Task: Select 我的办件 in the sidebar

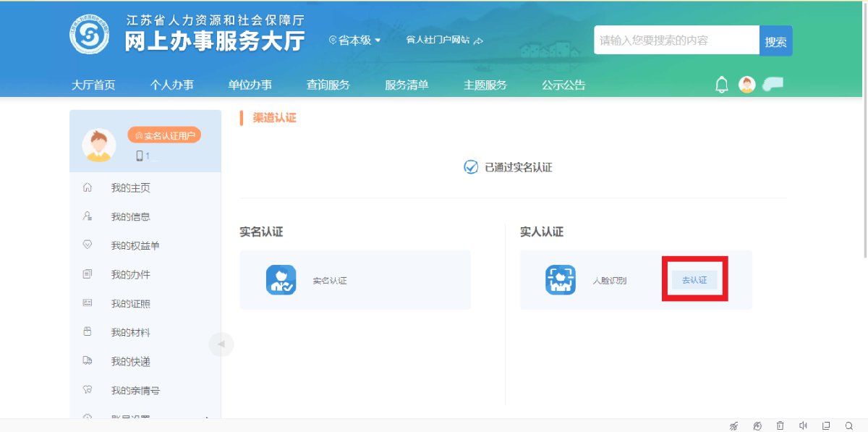Action: coord(130,275)
